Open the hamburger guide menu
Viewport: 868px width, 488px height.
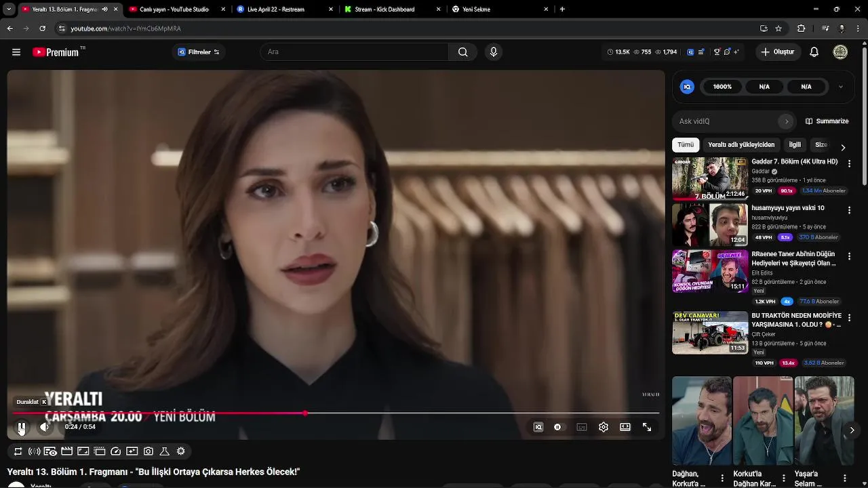tap(16, 52)
